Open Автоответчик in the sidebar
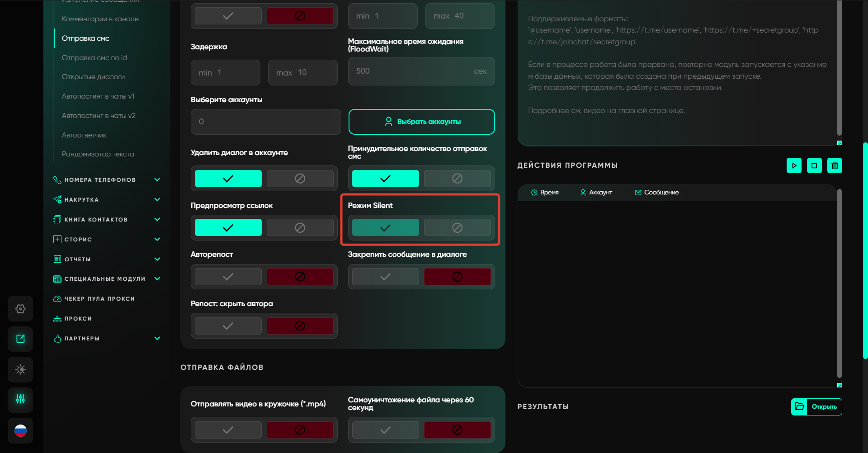 tap(84, 135)
